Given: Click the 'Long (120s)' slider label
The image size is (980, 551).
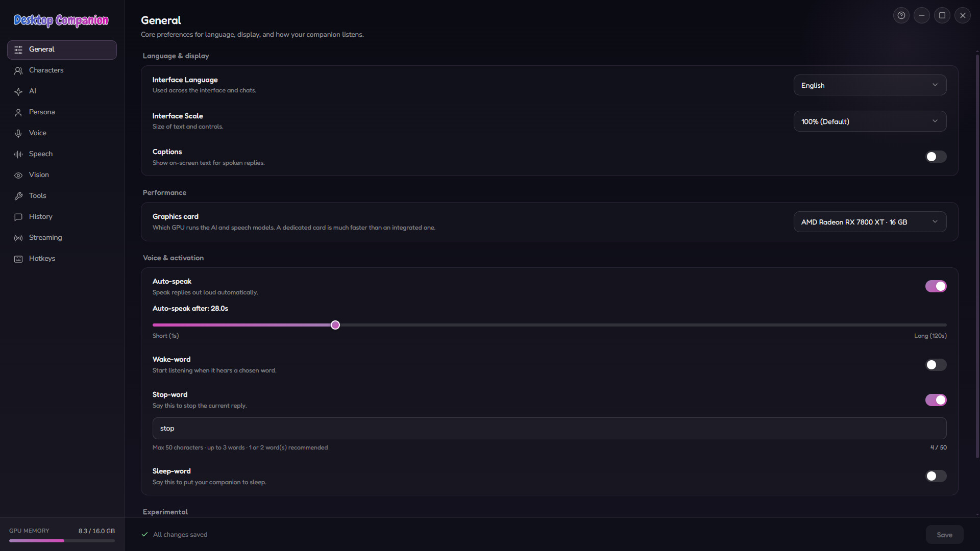Looking at the screenshot, I should pos(930,336).
